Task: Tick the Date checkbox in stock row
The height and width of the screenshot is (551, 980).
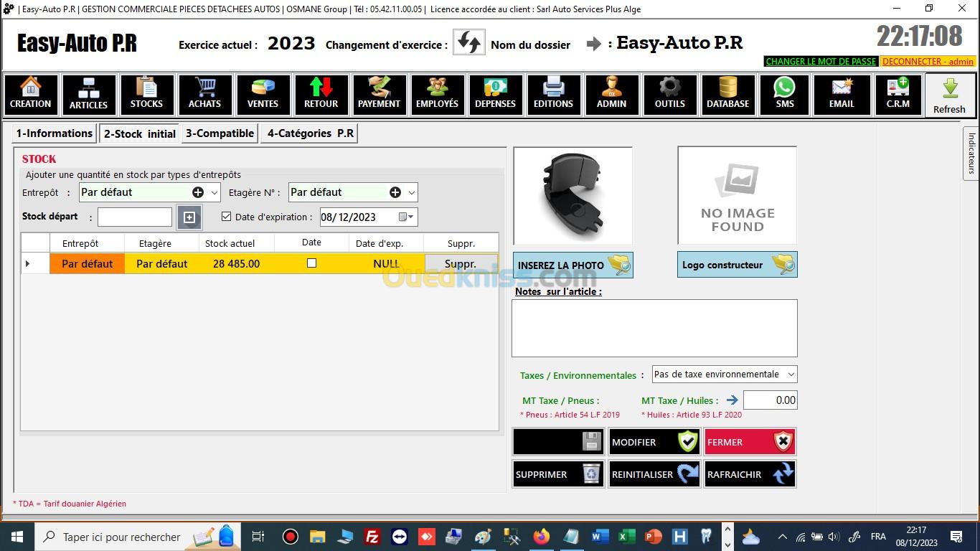Action: pos(311,263)
